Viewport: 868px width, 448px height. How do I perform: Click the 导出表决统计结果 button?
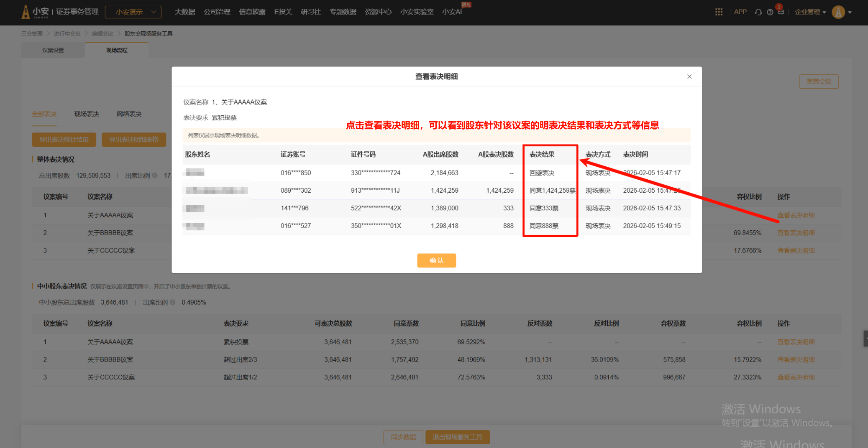coord(64,140)
